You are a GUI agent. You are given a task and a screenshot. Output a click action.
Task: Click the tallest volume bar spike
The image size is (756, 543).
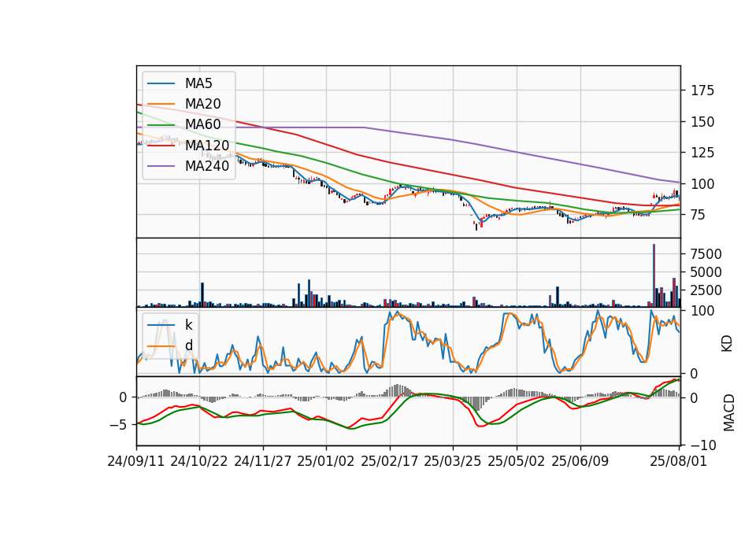click(x=654, y=275)
